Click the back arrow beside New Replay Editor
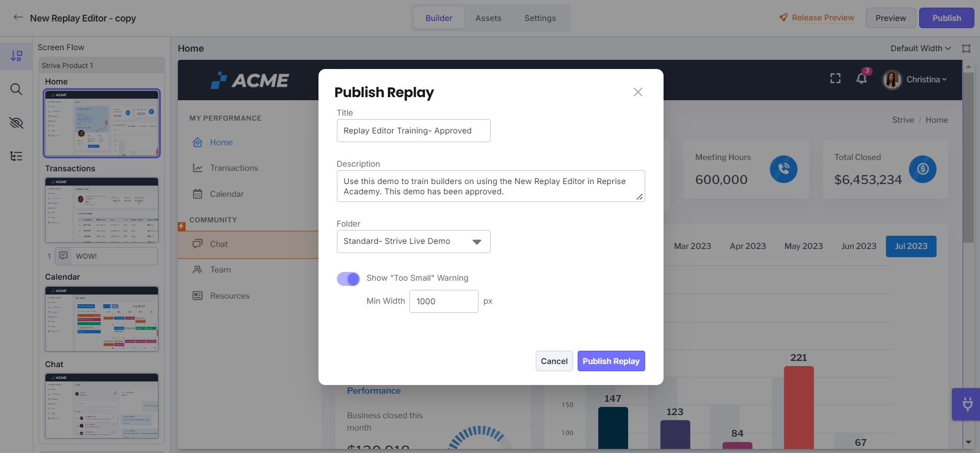This screenshot has width=980, height=453. tap(18, 17)
